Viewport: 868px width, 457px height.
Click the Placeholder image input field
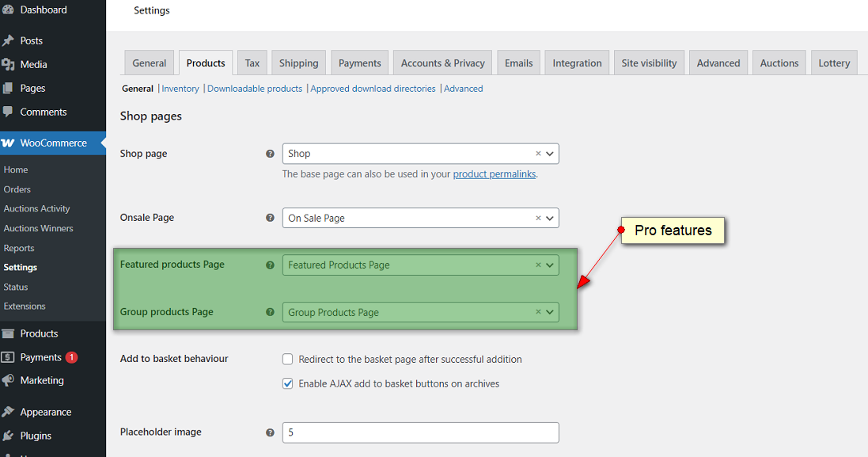[x=419, y=432]
